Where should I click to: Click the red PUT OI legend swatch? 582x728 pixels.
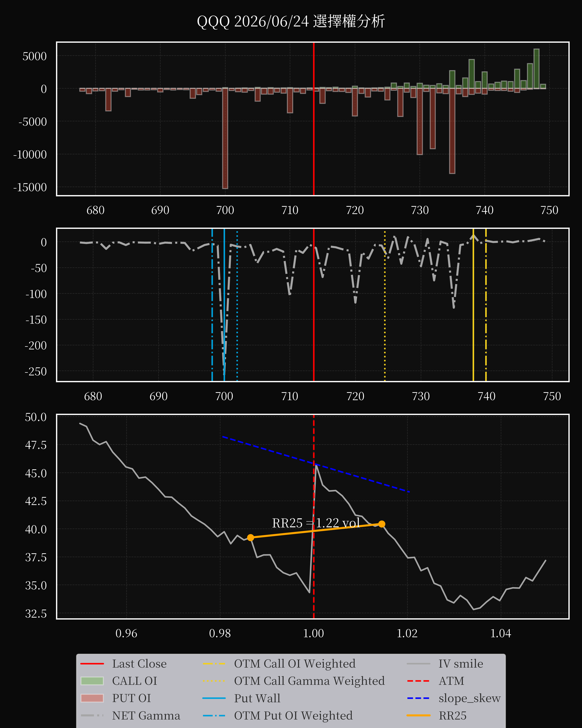click(92, 698)
